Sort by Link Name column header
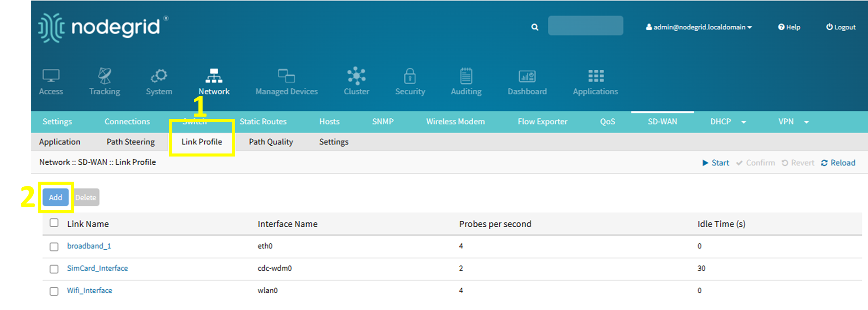 point(88,224)
